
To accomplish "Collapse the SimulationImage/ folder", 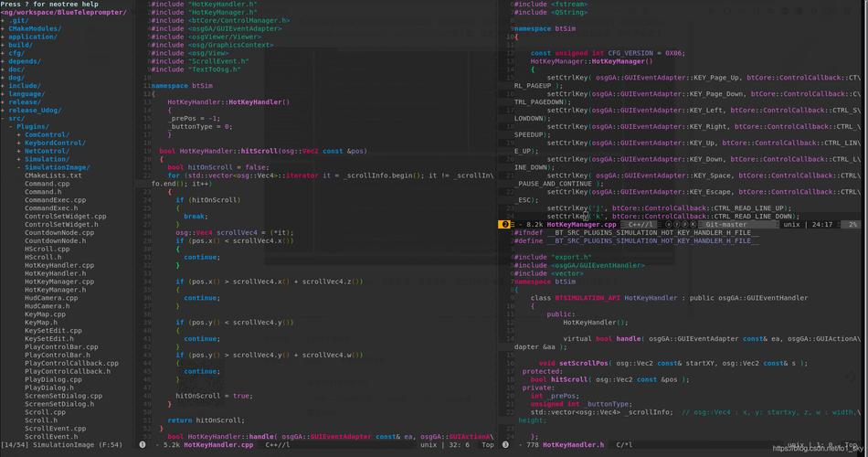I will [x=19, y=167].
